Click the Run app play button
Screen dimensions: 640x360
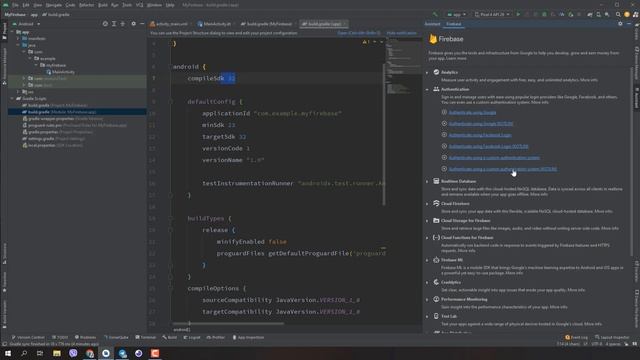point(518,14)
